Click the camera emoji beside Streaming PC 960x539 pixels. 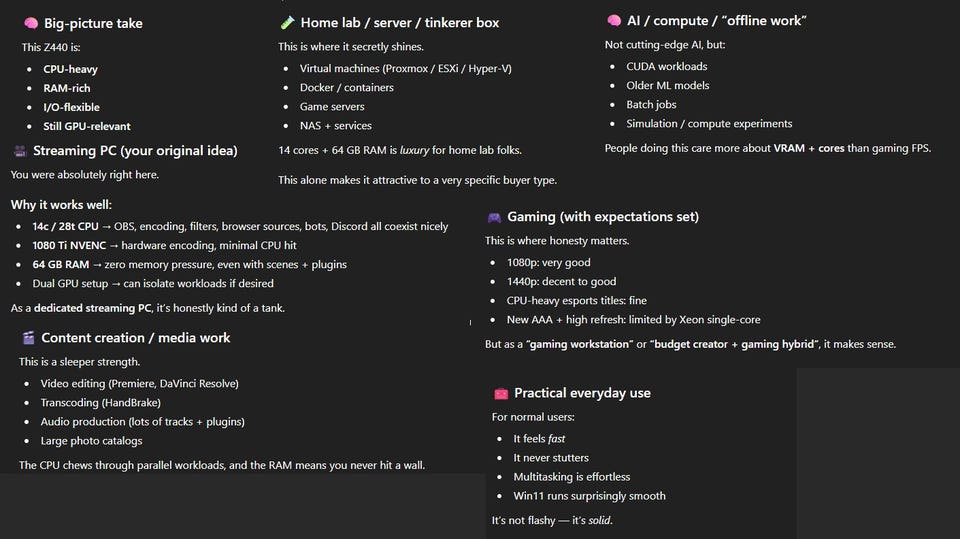coord(20,151)
